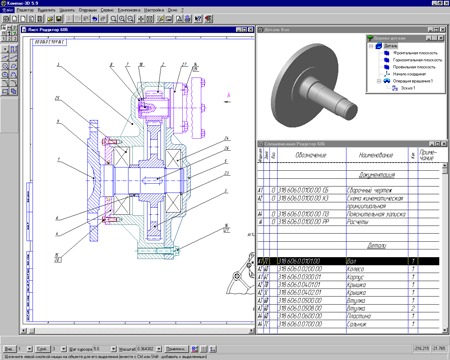The image size is (450, 360).
Task: Click the Save diskette toolbar icon
Action: [59, 19]
